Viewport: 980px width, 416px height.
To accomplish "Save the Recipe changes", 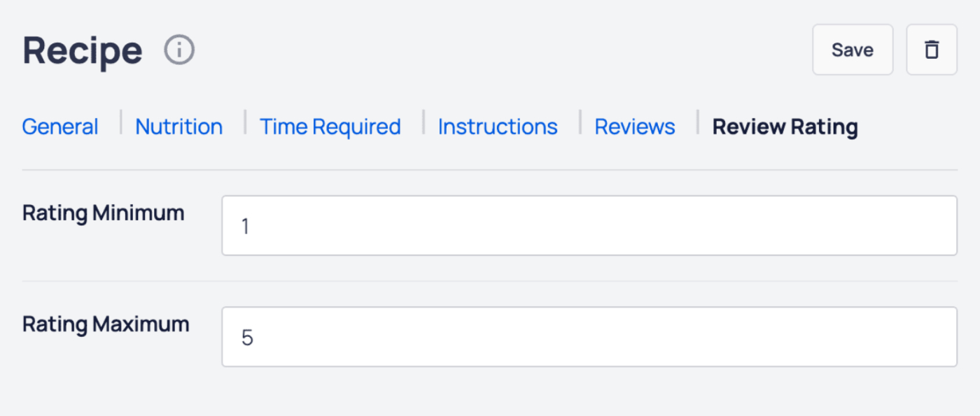I will (x=853, y=49).
